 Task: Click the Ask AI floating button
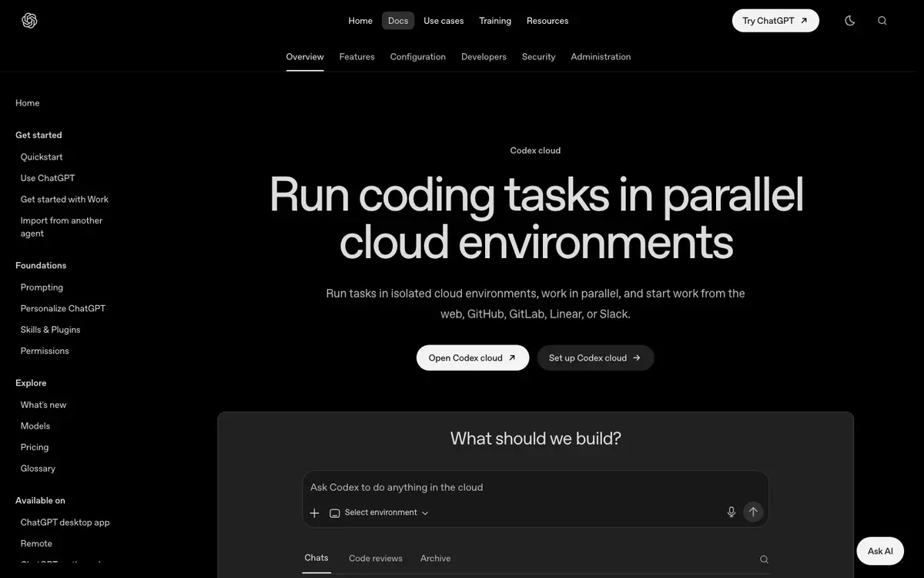880,551
